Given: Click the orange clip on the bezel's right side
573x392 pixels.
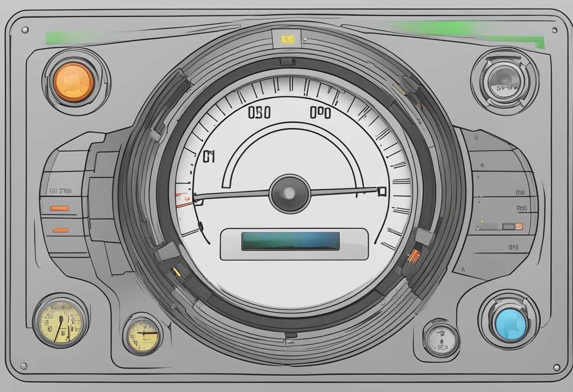Looking at the screenshot, I should (414, 256).
